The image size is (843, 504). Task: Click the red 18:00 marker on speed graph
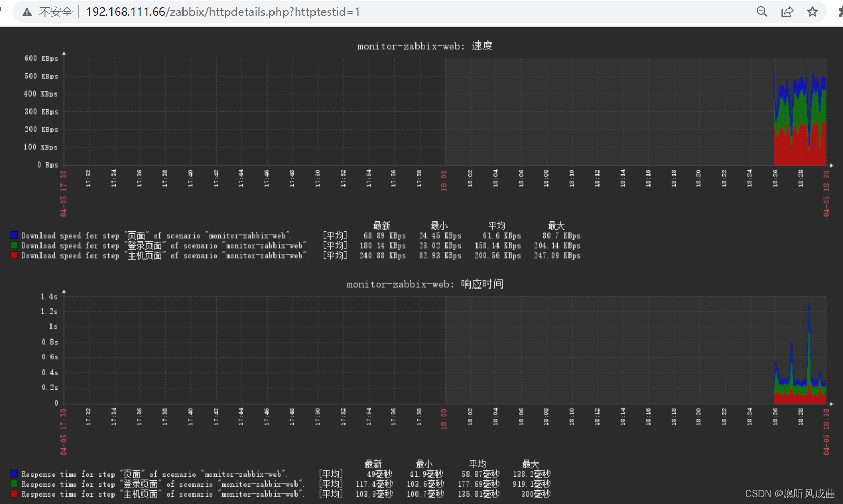pyautogui.click(x=444, y=181)
